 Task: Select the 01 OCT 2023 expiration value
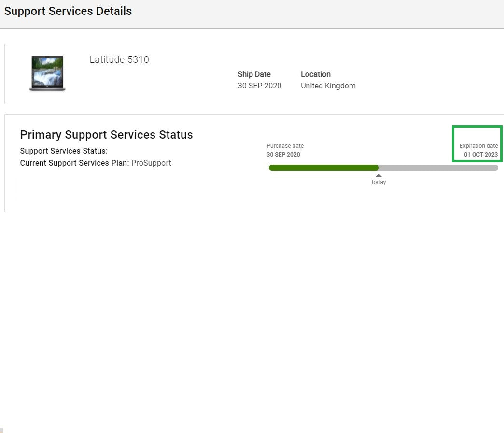480,155
